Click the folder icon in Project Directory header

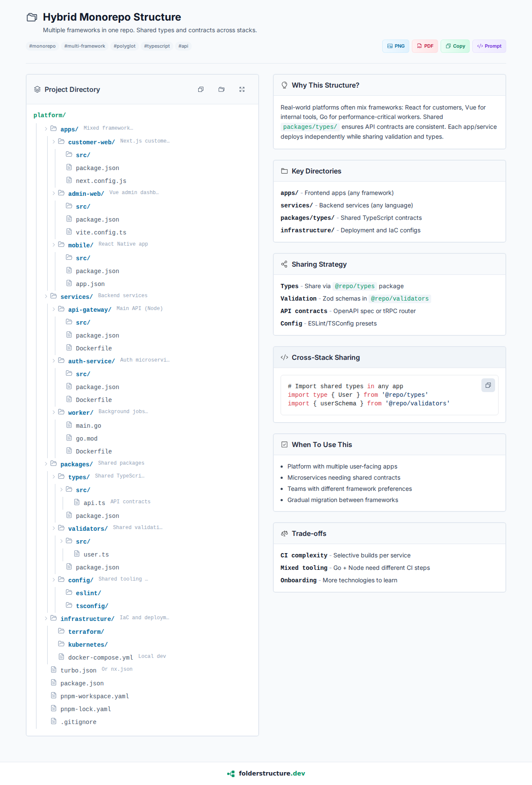coord(221,89)
